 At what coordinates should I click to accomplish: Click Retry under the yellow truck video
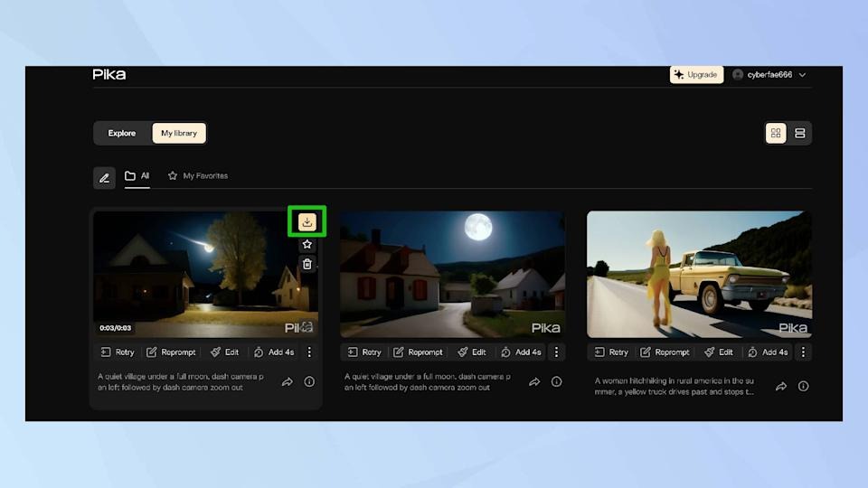pos(611,352)
